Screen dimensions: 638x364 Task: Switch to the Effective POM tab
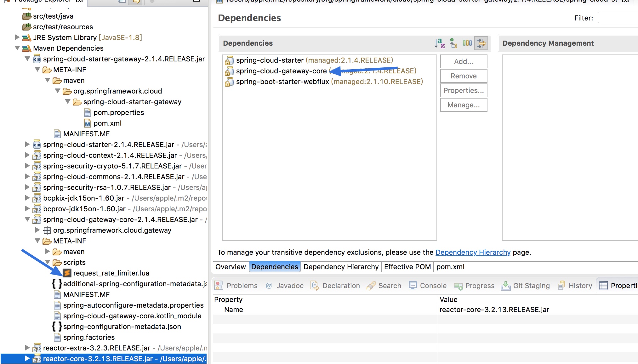[x=407, y=267]
